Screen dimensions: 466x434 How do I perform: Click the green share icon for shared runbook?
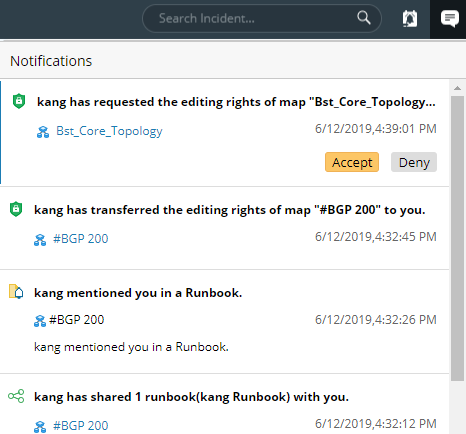16,396
